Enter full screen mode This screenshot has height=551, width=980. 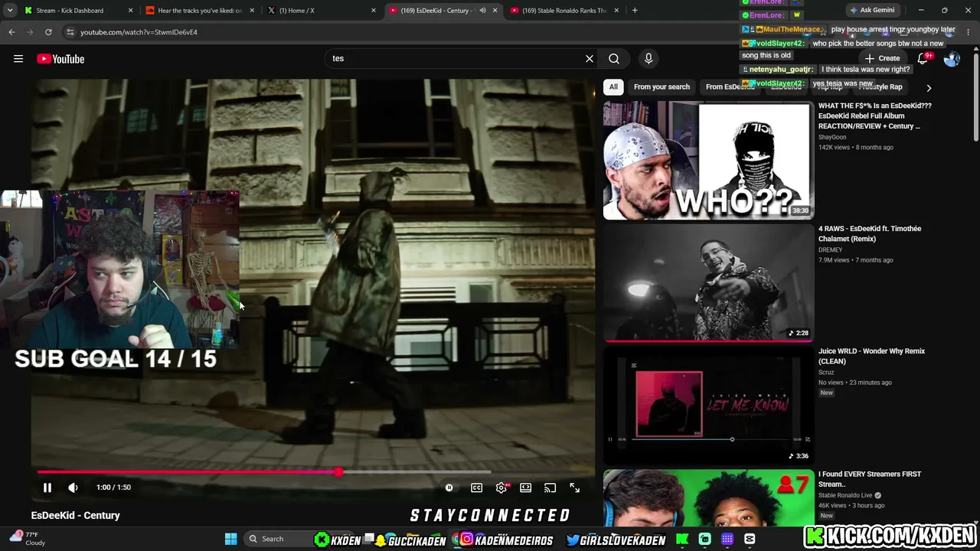[574, 487]
